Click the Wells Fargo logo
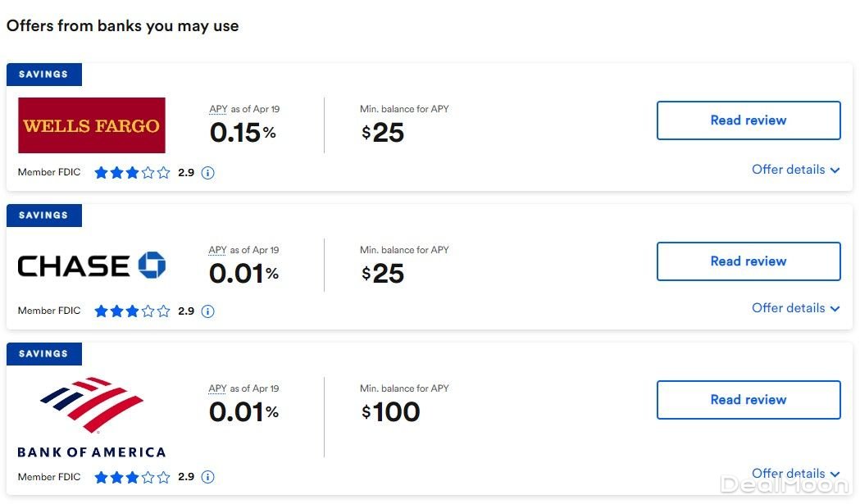This screenshot has height=504, width=860. point(92,125)
